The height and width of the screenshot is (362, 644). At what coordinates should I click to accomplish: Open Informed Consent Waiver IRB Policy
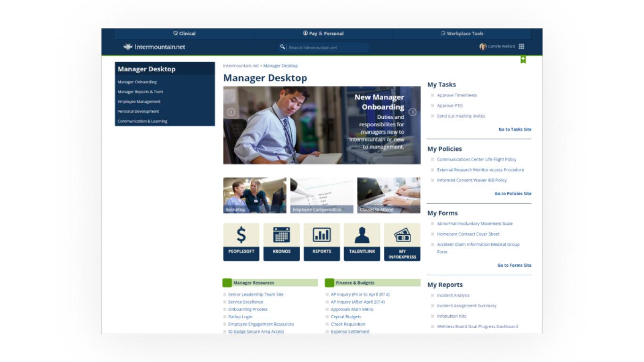pyautogui.click(x=472, y=180)
